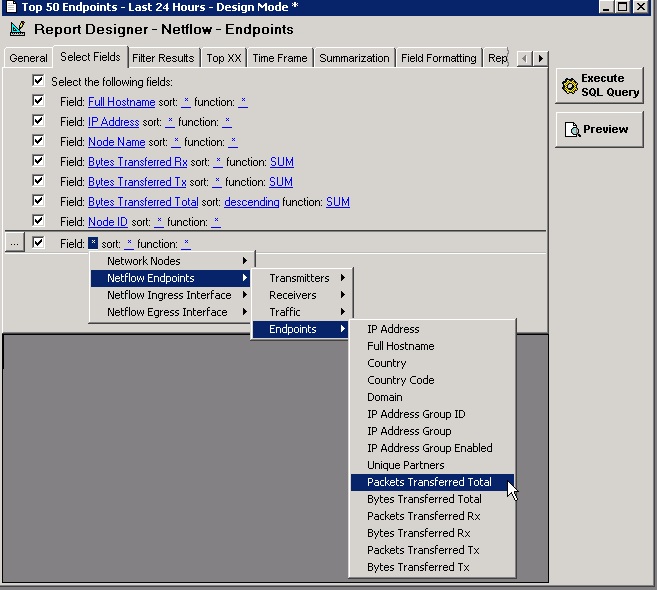Switch to the Filter Results tab
Viewport: 657px width, 590px height.
pyautogui.click(x=163, y=58)
